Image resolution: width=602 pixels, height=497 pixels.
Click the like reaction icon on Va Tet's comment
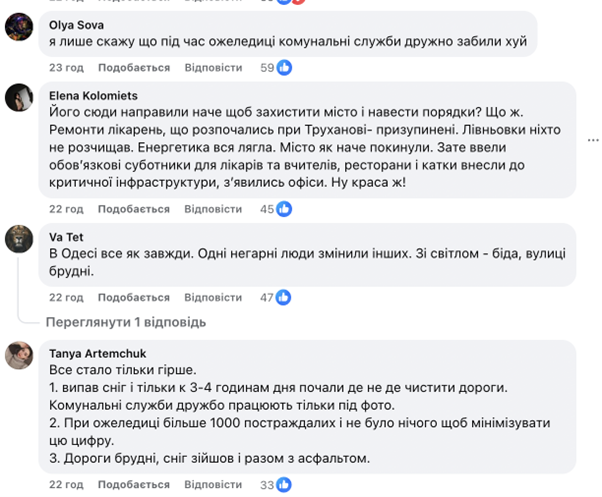tap(284, 297)
